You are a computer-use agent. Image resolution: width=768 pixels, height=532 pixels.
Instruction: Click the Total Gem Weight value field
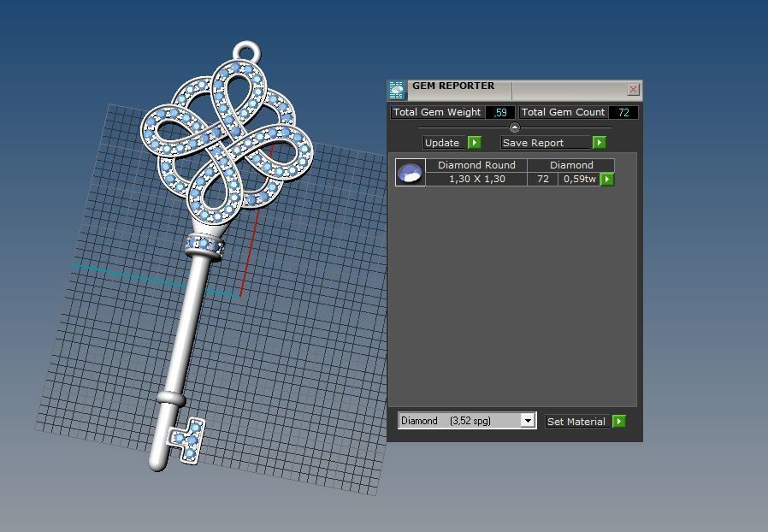[x=500, y=112]
